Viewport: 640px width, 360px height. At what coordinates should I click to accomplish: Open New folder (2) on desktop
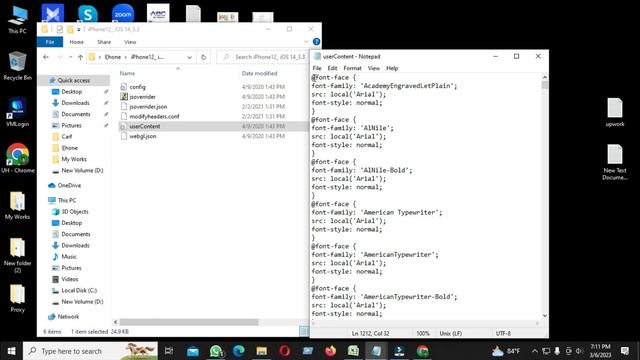pos(17,255)
